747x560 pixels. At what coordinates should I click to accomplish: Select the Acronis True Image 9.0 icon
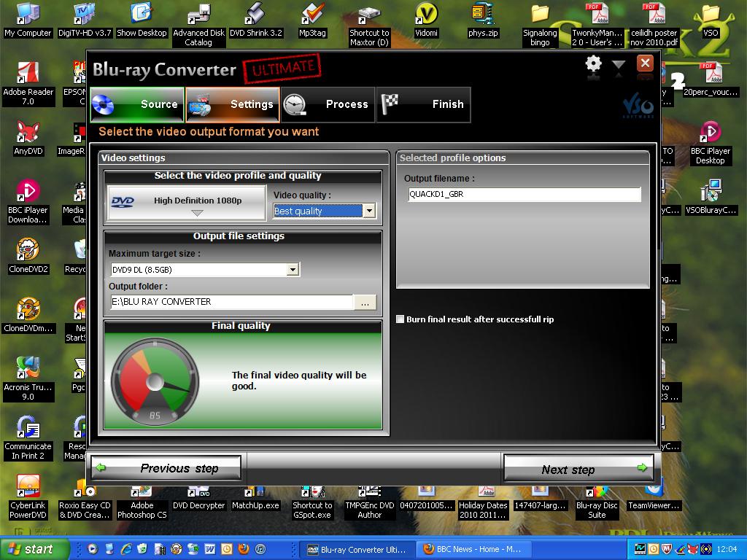28,379
